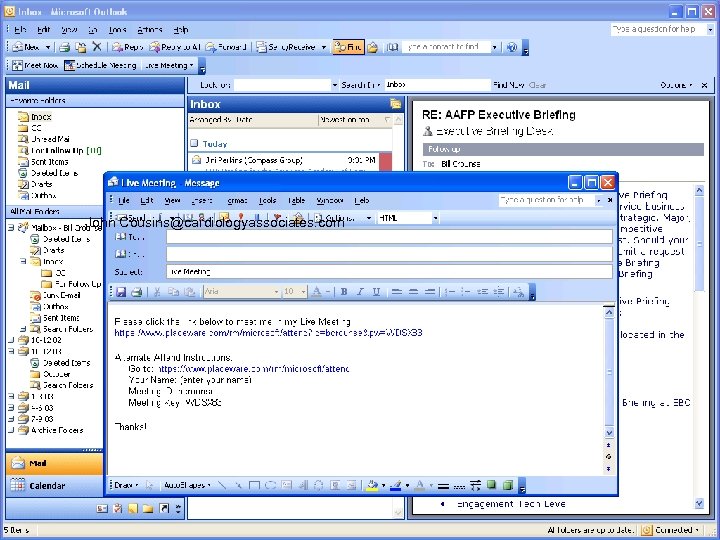Click the Increase Indent icon
Viewport: 720px width, 540px height.
(x=499, y=292)
